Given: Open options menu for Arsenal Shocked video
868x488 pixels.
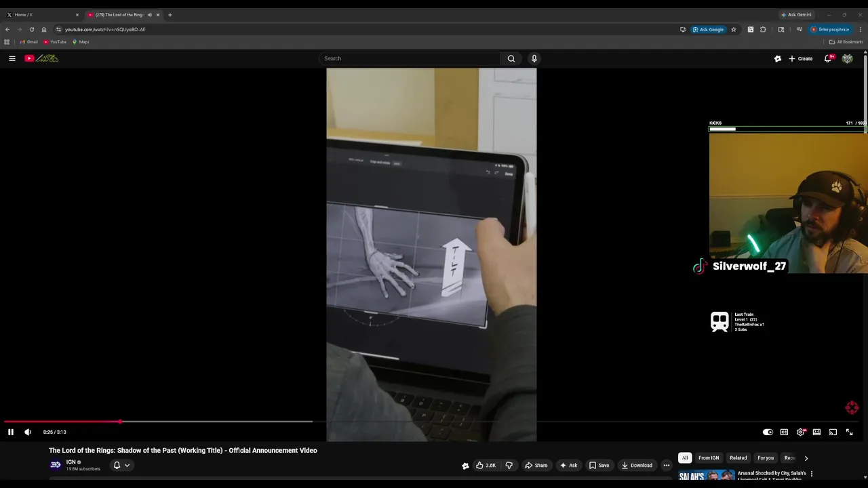Looking at the screenshot, I should coord(812,474).
